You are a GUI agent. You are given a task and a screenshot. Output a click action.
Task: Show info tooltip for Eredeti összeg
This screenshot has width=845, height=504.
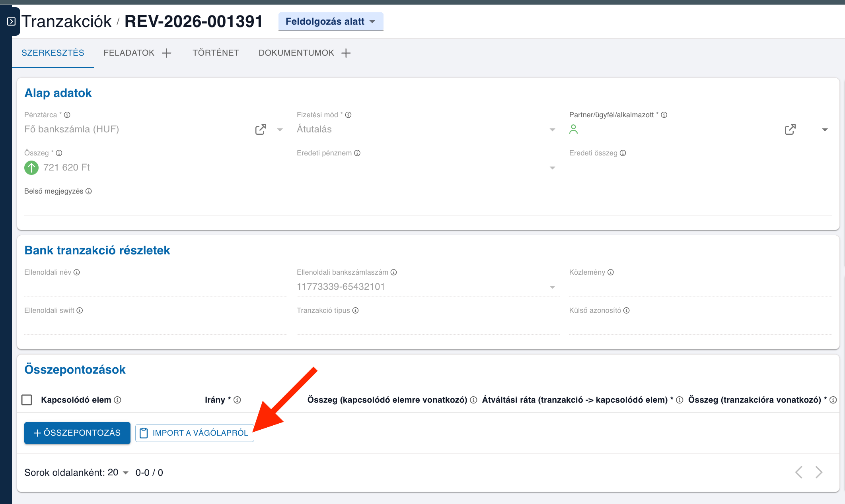click(x=623, y=153)
